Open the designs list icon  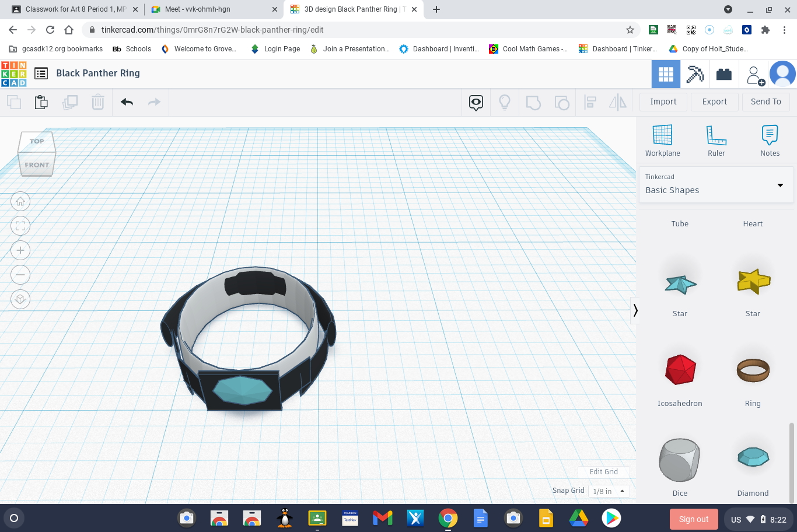[41, 73]
